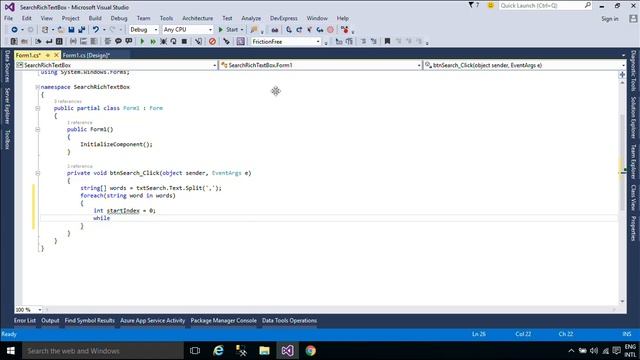The image size is (640, 360).
Task: Click the Sign in link
Action: pos(610,19)
